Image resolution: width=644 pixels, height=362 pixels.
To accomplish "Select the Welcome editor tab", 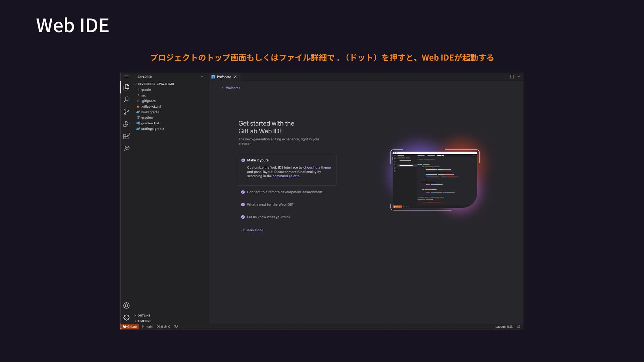I will tap(224, 77).
